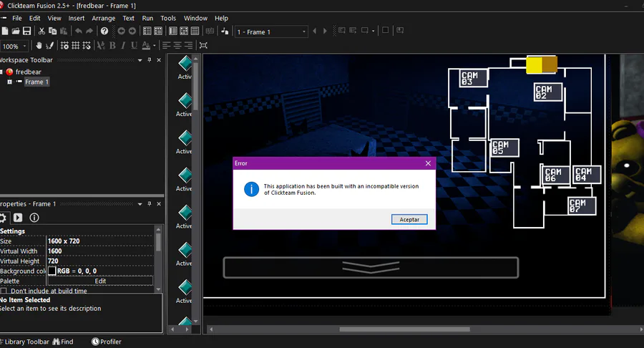The width and height of the screenshot is (644, 348).
Task: Click the Palette Edit button
Action: pyautogui.click(x=100, y=281)
